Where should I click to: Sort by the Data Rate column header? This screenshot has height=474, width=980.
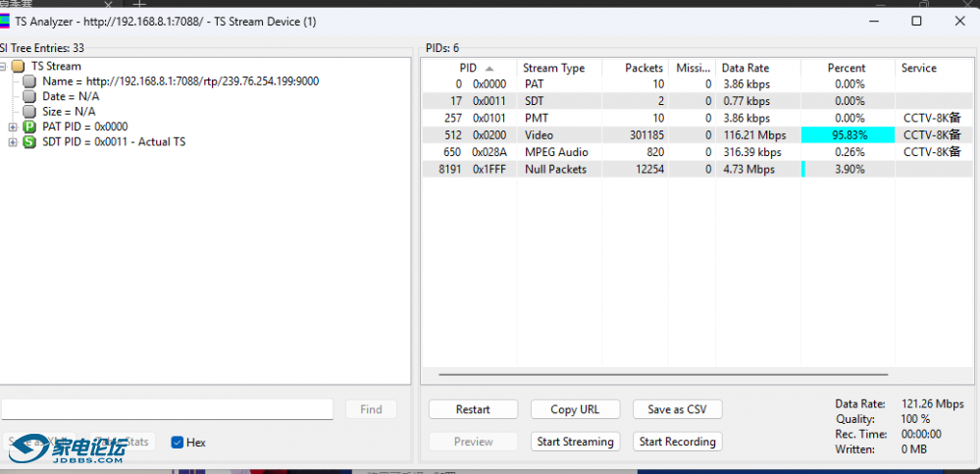746,68
